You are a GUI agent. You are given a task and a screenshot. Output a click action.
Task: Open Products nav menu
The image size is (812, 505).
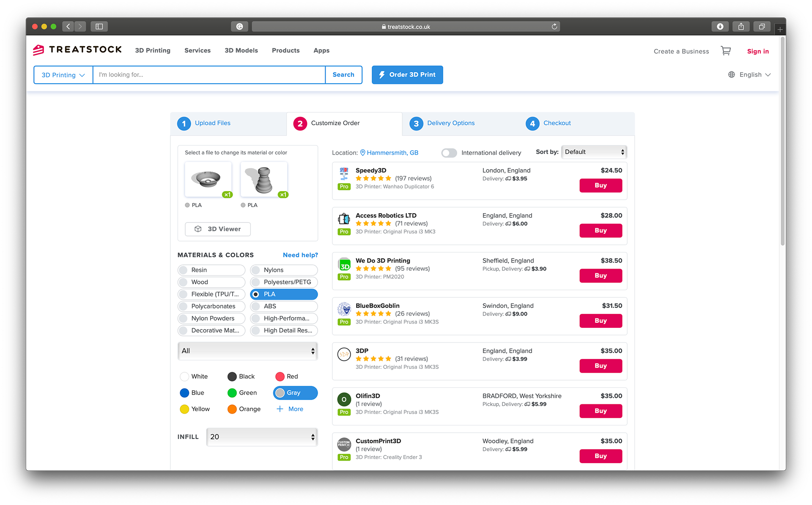tap(285, 50)
